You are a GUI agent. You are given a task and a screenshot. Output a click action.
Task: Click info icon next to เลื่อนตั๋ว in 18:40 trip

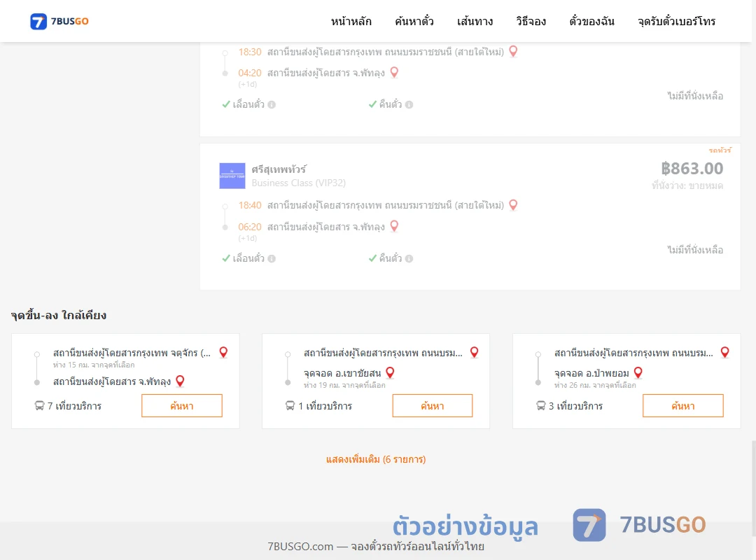tap(272, 258)
